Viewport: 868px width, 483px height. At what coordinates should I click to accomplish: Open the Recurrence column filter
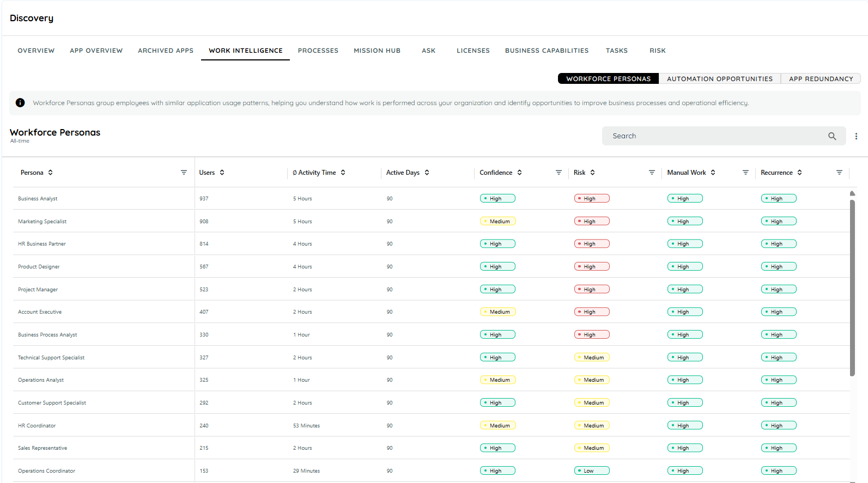click(839, 173)
